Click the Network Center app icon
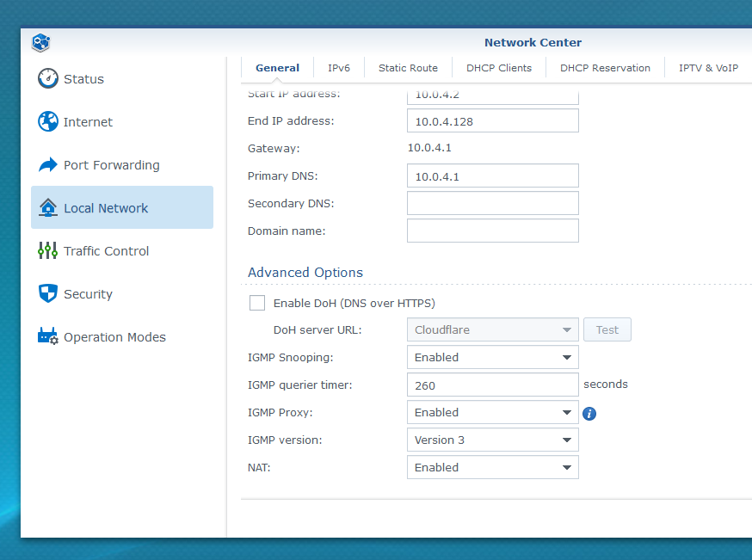Viewport: 752px width, 560px height. tap(41, 42)
